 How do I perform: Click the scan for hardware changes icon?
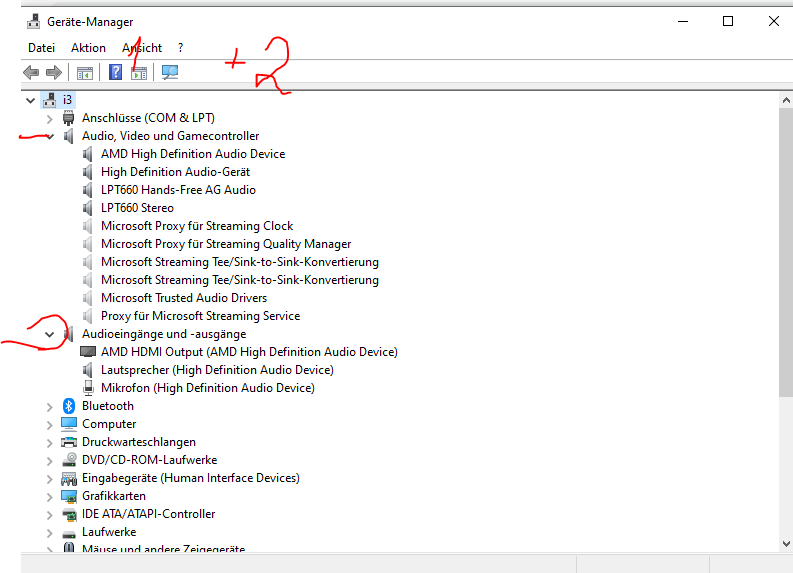pos(170,72)
